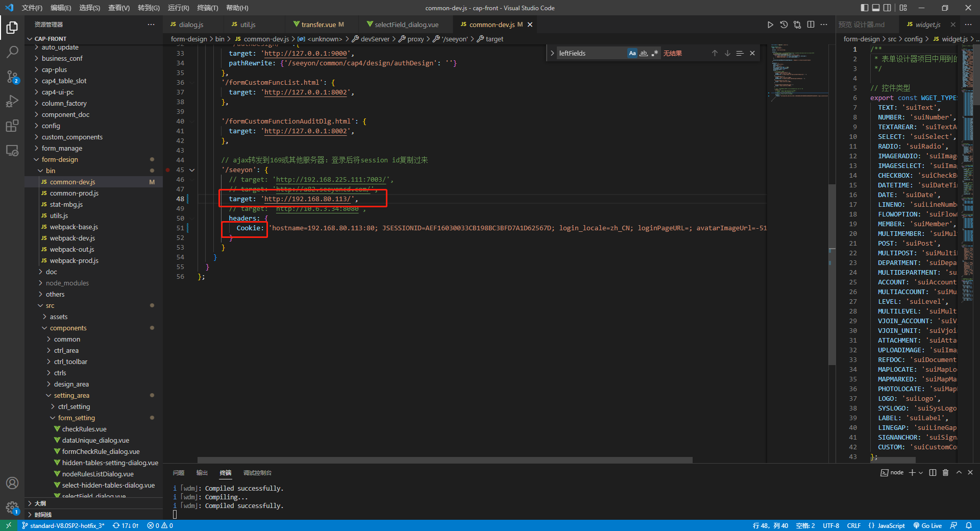Screen dimensions: 980x531
Task: Click the standard-V8.0SP2-hotfix_3 branch indicator
Action: [63, 525]
